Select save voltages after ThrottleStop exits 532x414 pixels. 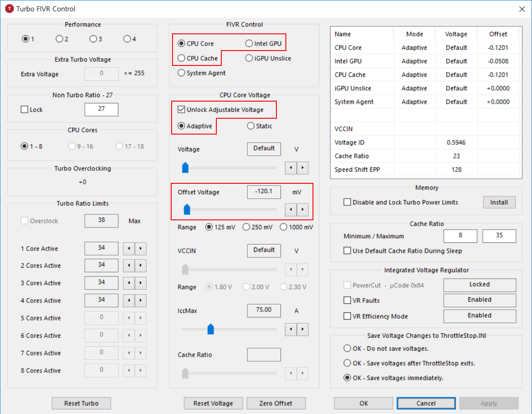409,363
